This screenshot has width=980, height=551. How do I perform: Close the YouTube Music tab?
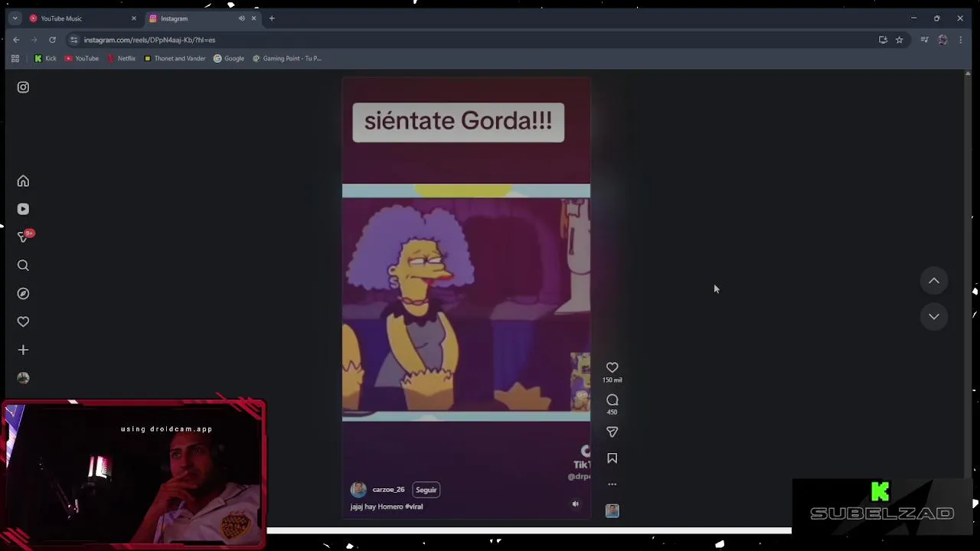133,18
